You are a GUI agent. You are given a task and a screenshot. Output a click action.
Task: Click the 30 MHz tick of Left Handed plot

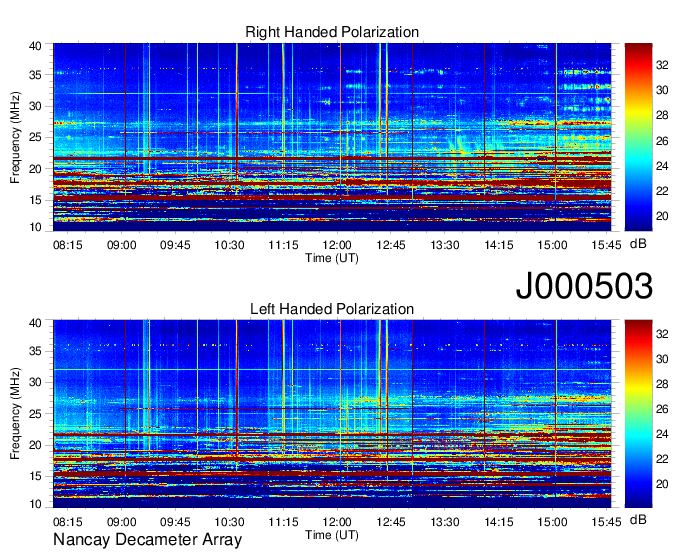pyautogui.click(x=35, y=382)
